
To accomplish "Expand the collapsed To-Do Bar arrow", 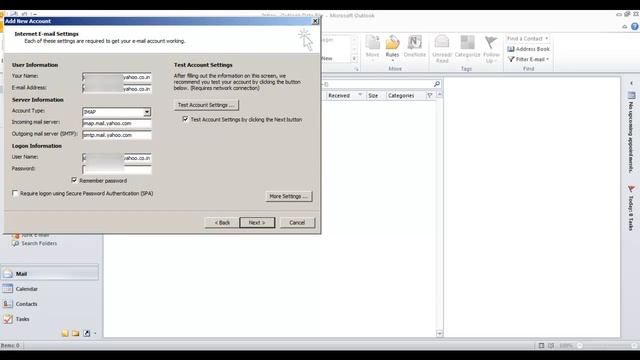I will coord(631,83).
